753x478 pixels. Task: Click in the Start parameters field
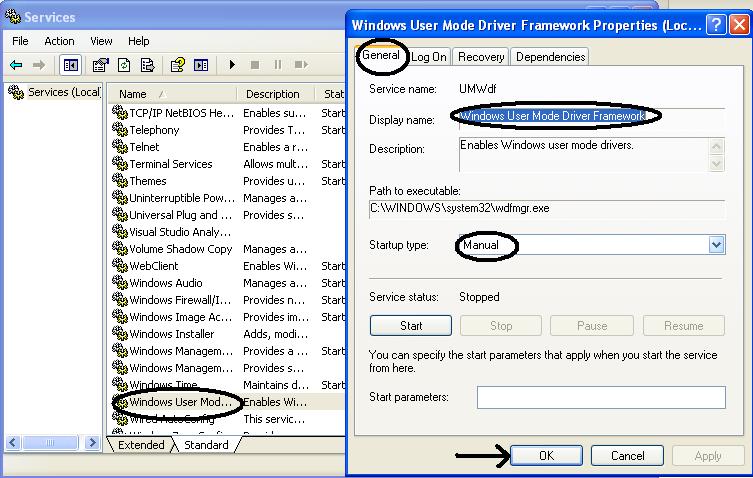point(601,397)
